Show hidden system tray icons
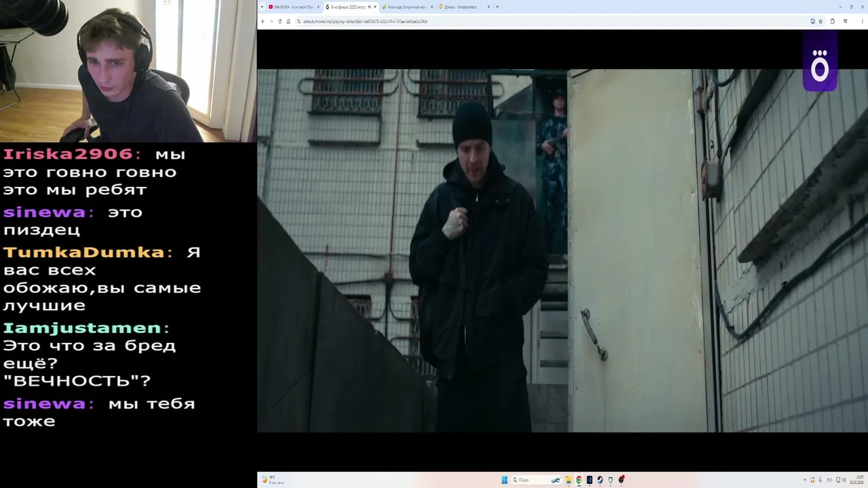 coord(804,480)
